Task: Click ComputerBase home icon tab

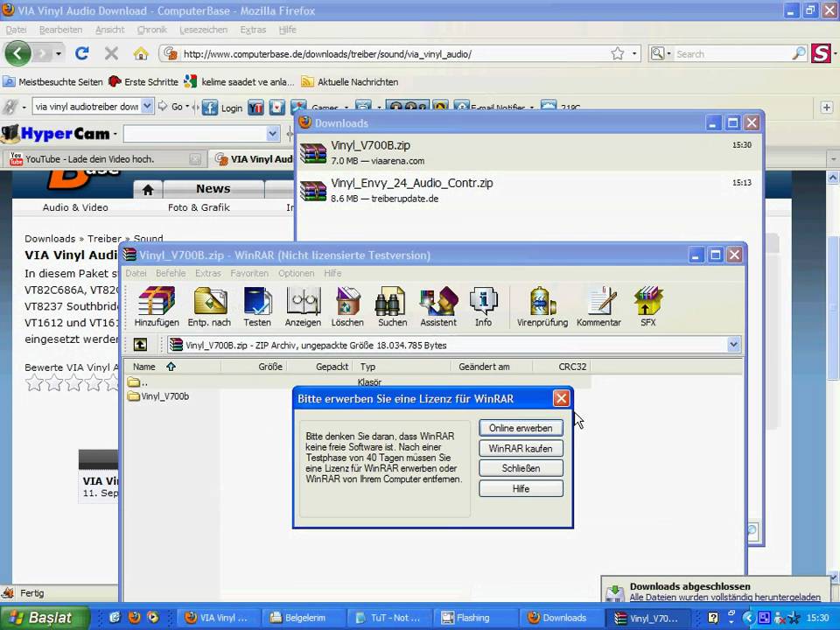Action: pos(148,189)
